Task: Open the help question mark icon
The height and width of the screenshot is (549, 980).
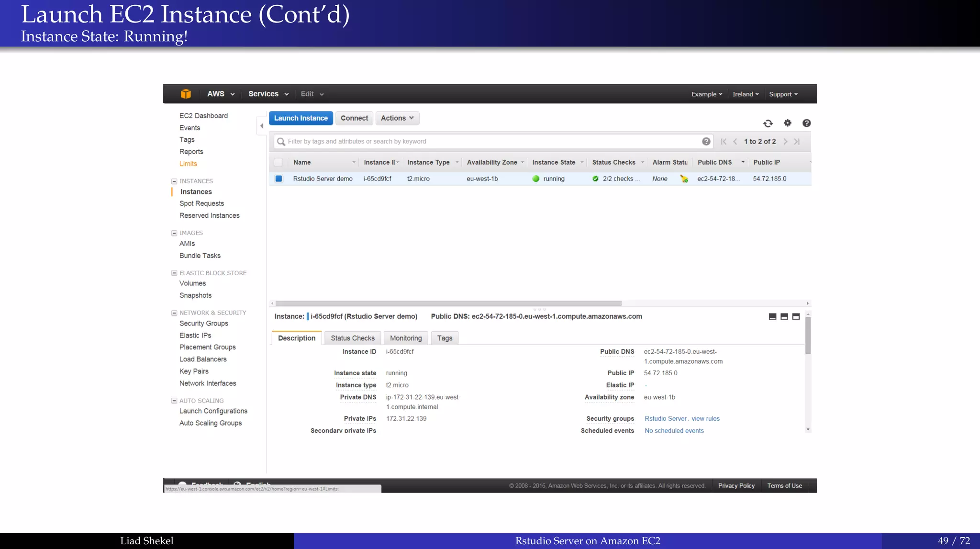Action: (x=806, y=123)
